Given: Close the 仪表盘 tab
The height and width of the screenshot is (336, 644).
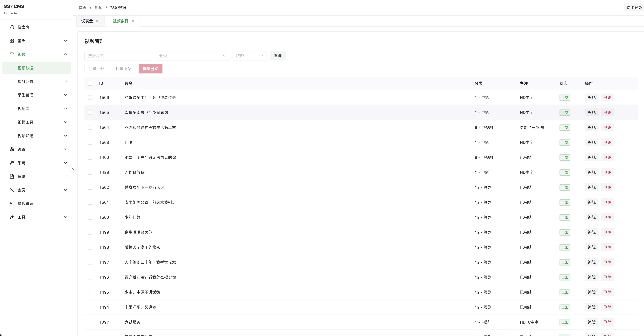Looking at the screenshot, I should (97, 21).
